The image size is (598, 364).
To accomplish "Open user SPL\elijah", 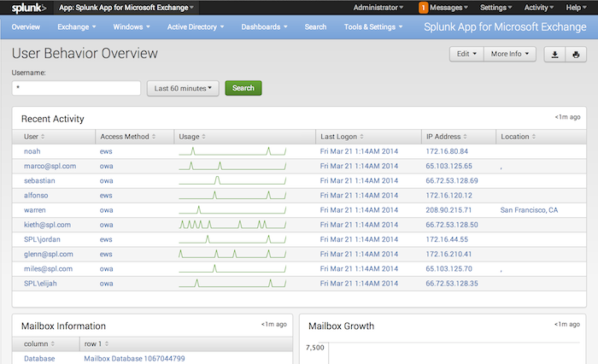I will 40,283.
